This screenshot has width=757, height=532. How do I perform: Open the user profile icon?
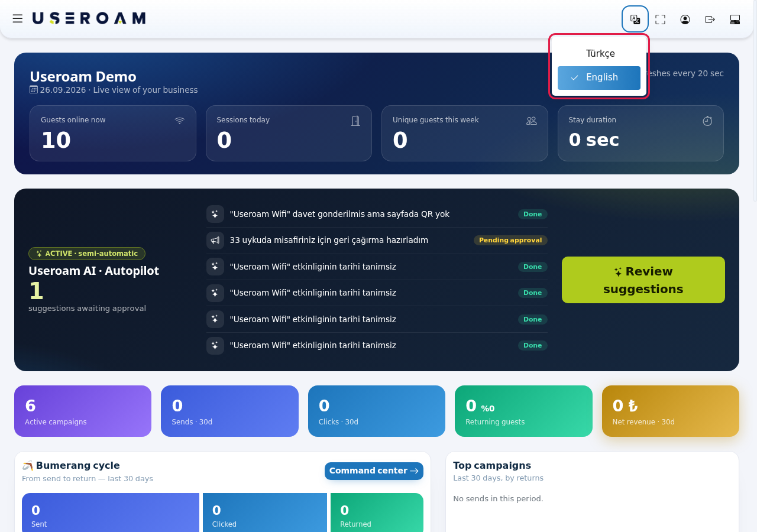pyautogui.click(x=685, y=20)
